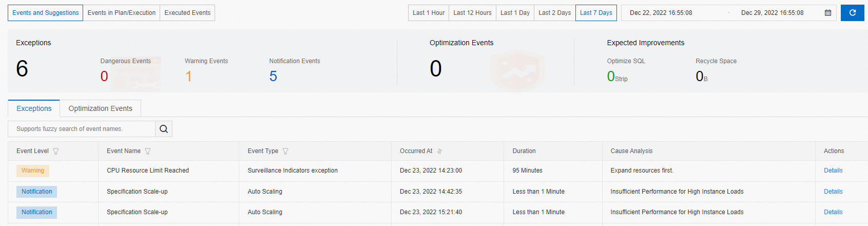This screenshot has width=868, height=226.
Task: Sort by the Occurred At column arrows
Action: [439, 151]
